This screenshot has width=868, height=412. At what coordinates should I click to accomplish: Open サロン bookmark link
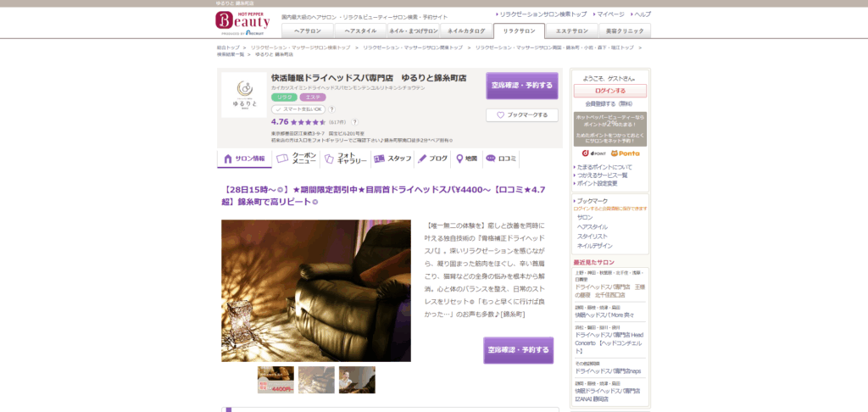pos(585,218)
